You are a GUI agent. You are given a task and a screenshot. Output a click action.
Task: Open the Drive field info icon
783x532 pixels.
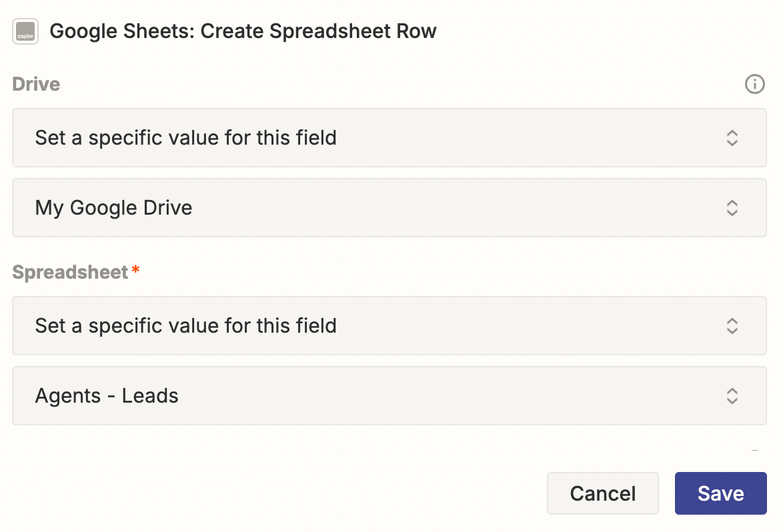tap(754, 85)
